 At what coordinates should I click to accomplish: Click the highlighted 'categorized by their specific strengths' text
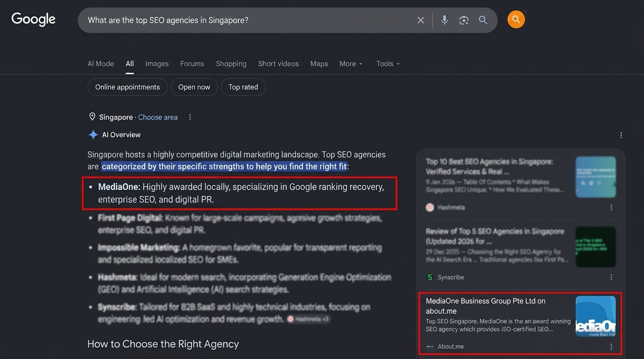click(x=225, y=166)
